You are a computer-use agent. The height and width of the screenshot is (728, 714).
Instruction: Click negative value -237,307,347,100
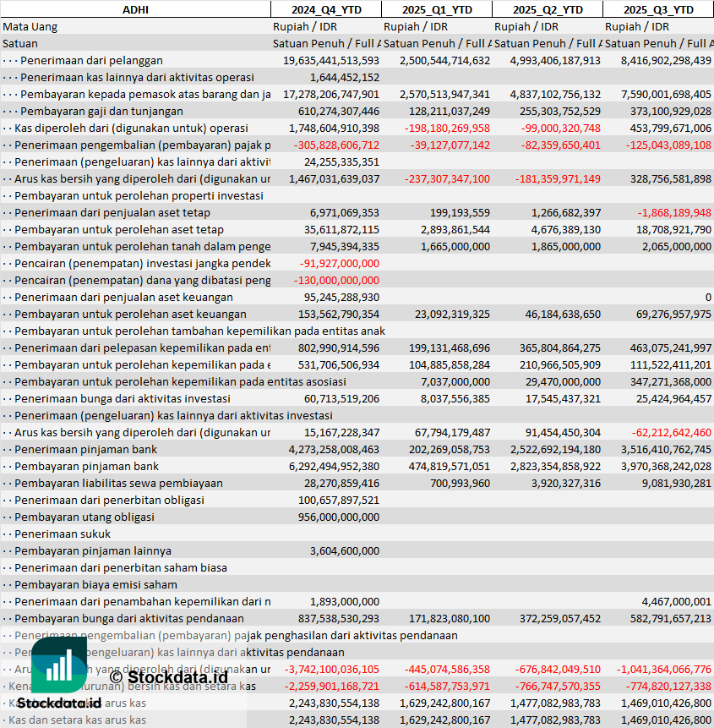pyautogui.click(x=447, y=178)
